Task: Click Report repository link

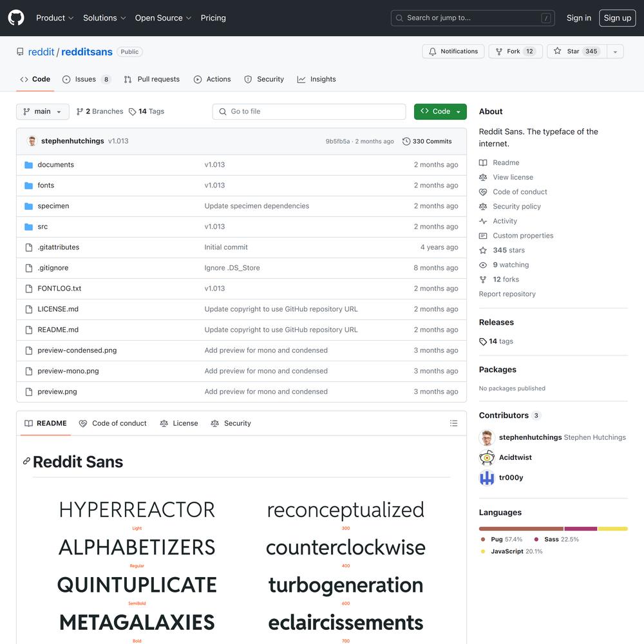Action: (507, 294)
